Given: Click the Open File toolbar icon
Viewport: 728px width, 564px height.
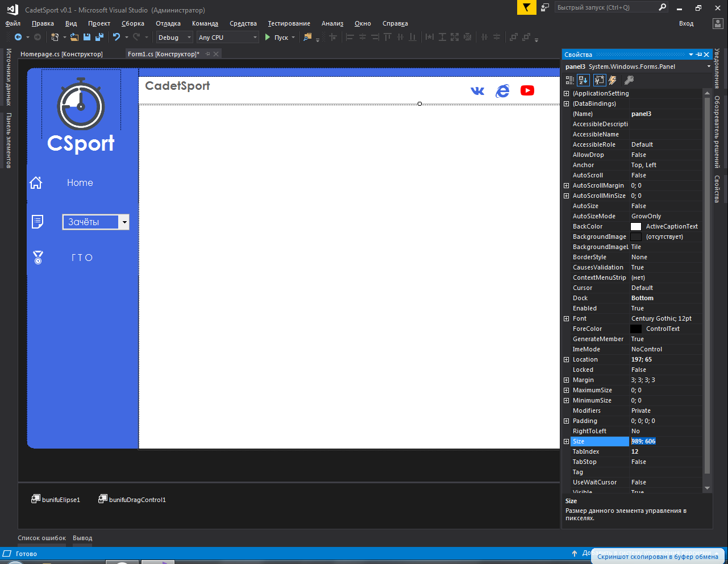Looking at the screenshot, I should (x=74, y=37).
